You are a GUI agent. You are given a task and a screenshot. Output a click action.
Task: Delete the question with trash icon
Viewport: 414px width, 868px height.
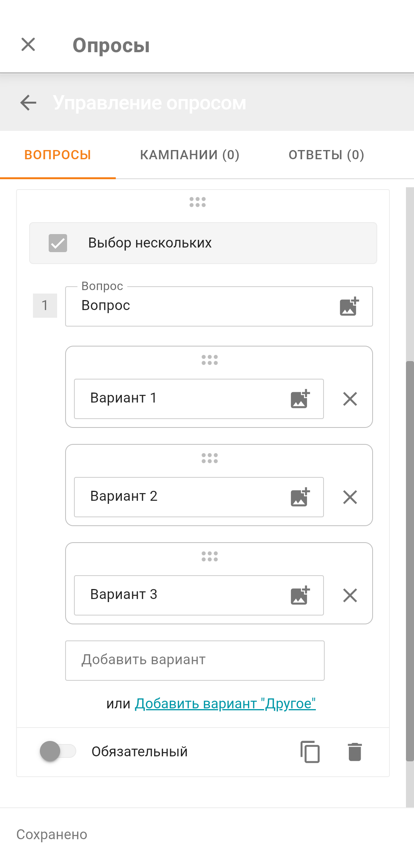click(x=355, y=751)
